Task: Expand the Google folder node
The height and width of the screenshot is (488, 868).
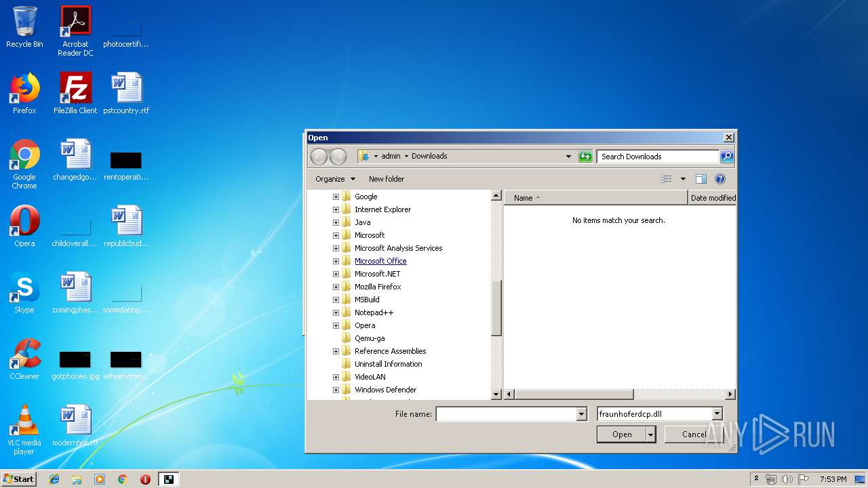Action: pyautogui.click(x=336, y=197)
